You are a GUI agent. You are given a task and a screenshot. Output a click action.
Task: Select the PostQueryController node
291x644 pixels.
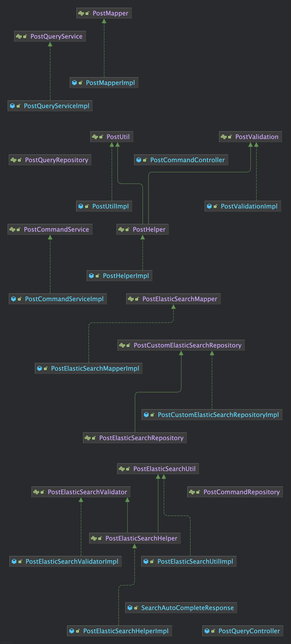(243, 631)
